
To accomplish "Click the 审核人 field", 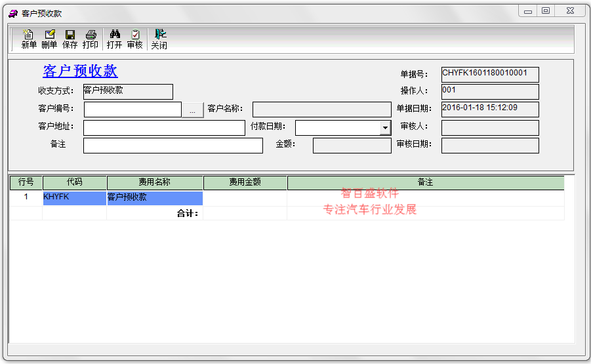I will (x=490, y=128).
